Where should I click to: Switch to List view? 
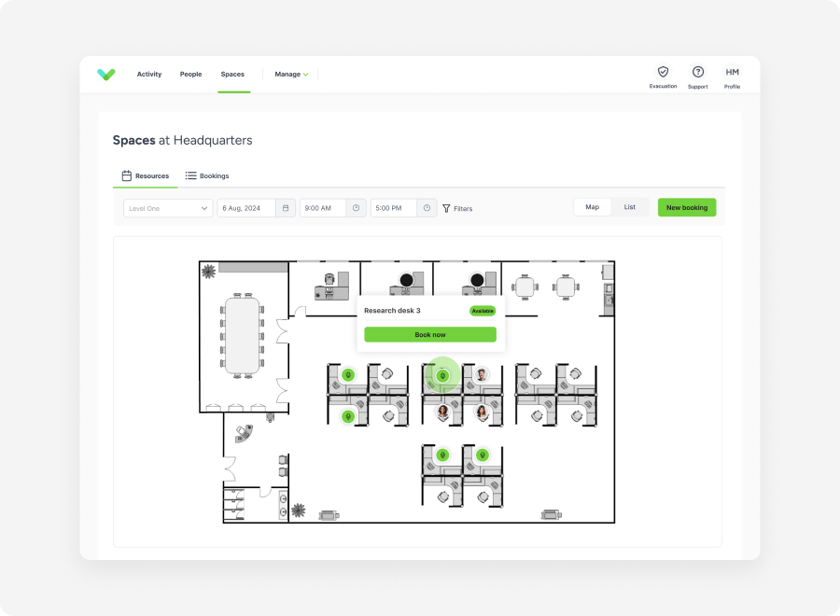point(629,207)
